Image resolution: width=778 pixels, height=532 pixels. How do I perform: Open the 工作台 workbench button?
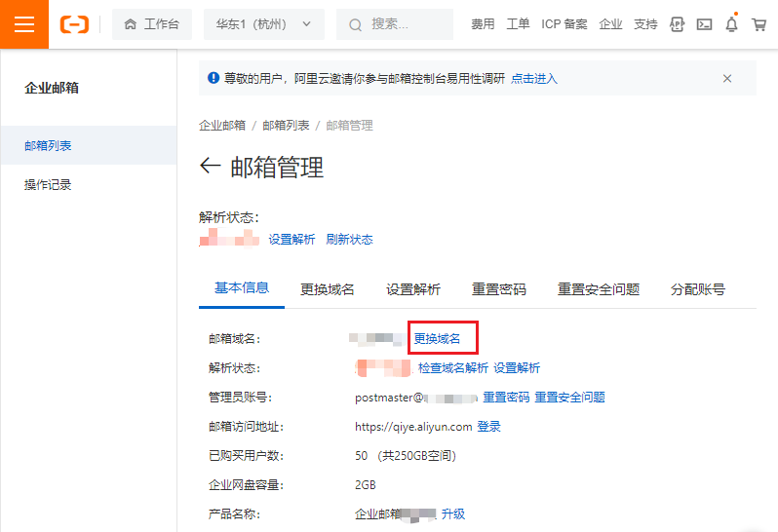coord(151,24)
